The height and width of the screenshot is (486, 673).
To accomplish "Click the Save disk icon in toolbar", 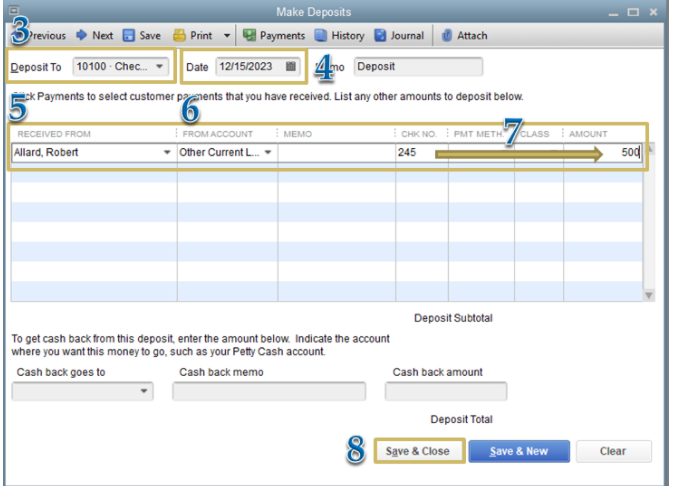I will [x=128, y=35].
